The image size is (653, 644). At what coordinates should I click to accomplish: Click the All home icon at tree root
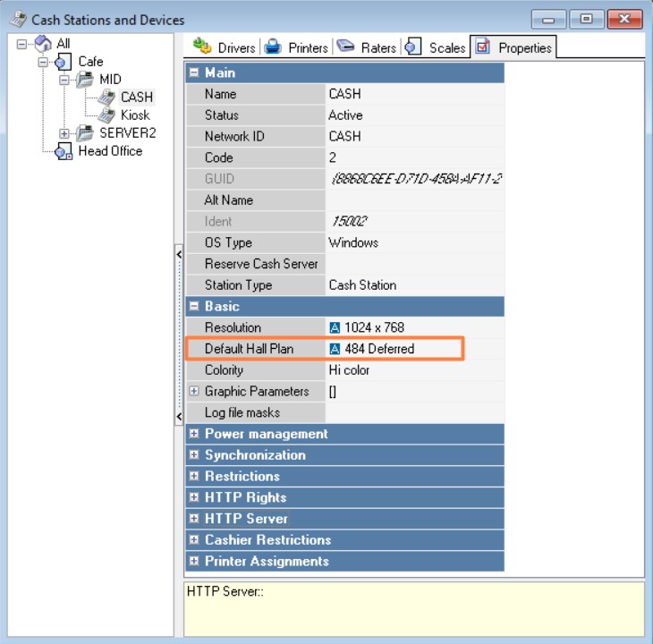43,43
